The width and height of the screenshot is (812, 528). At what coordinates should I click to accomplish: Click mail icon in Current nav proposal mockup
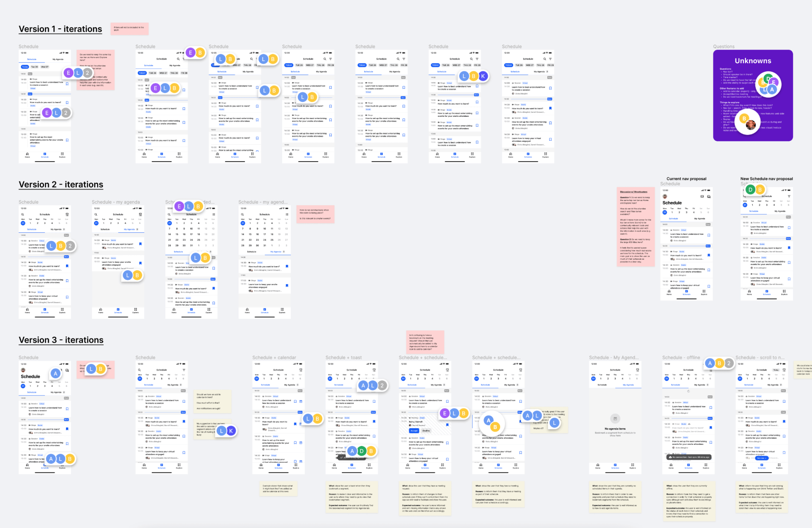pos(702,196)
